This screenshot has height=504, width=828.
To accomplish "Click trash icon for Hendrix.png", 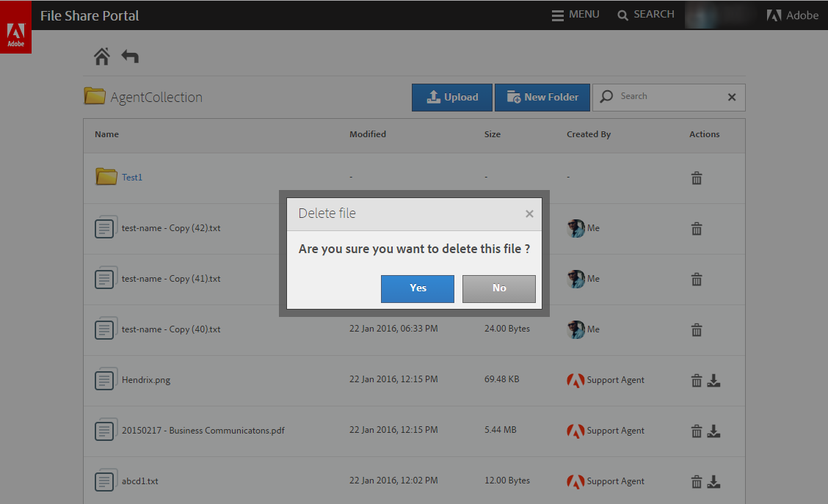I will tap(697, 380).
